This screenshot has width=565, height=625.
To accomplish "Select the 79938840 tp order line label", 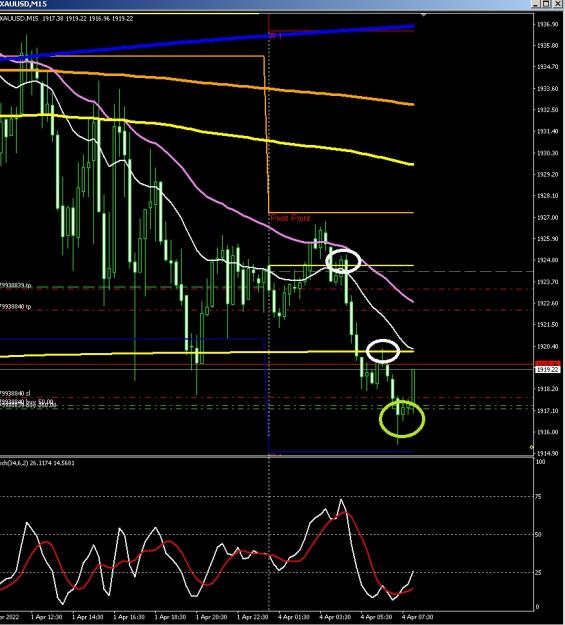I will [x=16, y=307].
